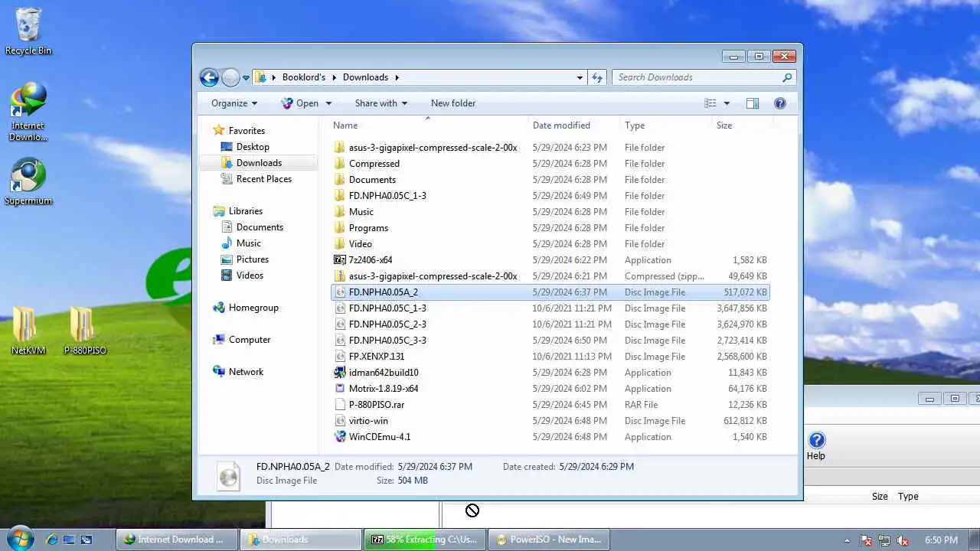Open the 58% Extracting taskbar progress button
The height and width of the screenshot is (551, 980).
point(425,540)
